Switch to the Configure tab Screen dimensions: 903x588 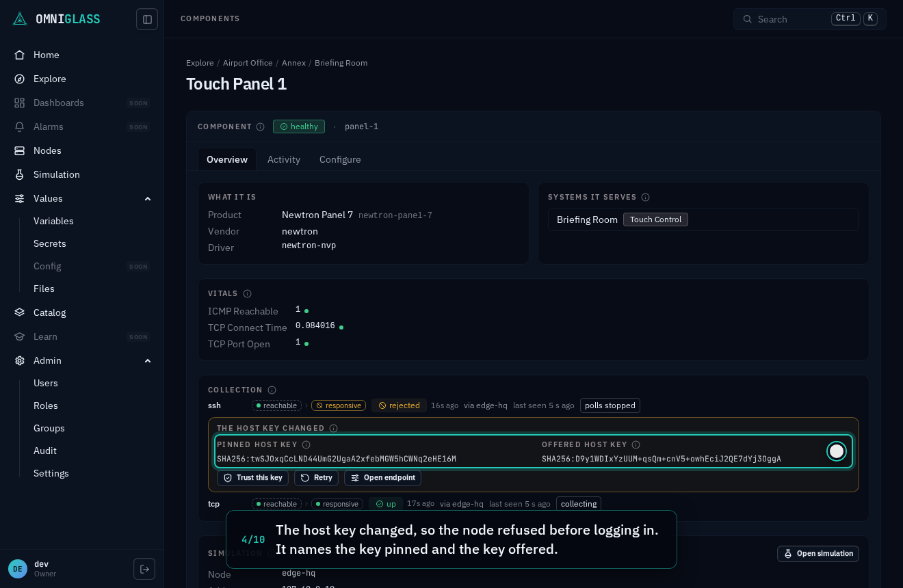(340, 159)
